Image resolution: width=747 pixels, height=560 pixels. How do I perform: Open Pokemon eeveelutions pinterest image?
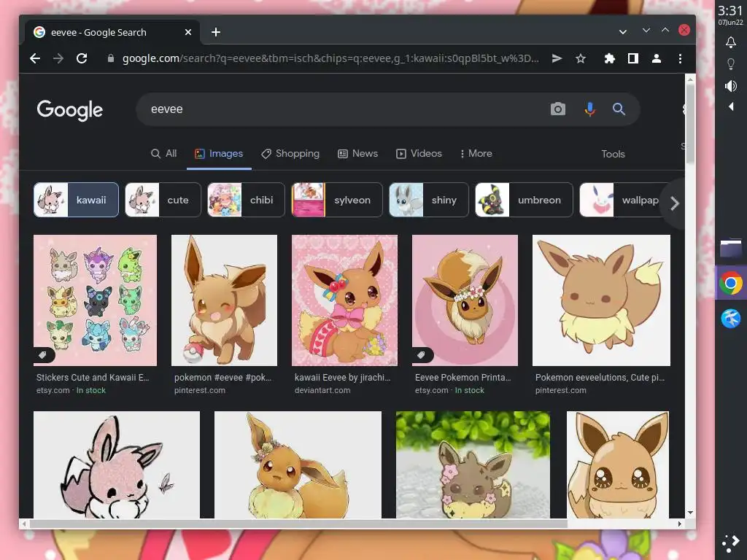(601, 300)
